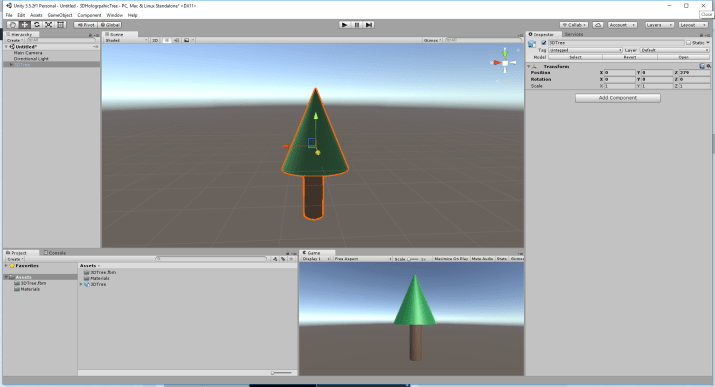Open Transform help reference icon
The width and height of the screenshot is (715, 387).
tap(702, 67)
